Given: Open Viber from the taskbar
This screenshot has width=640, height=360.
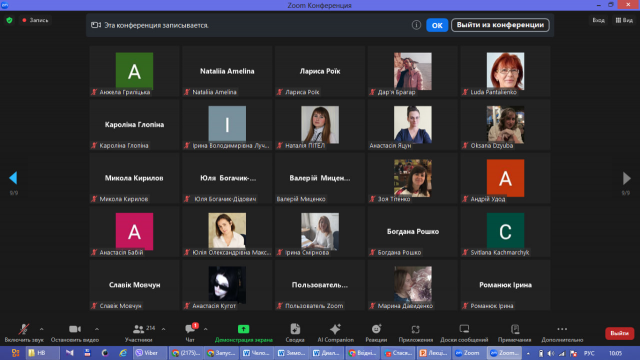Looking at the screenshot, I should pyautogui.click(x=150, y=353).
